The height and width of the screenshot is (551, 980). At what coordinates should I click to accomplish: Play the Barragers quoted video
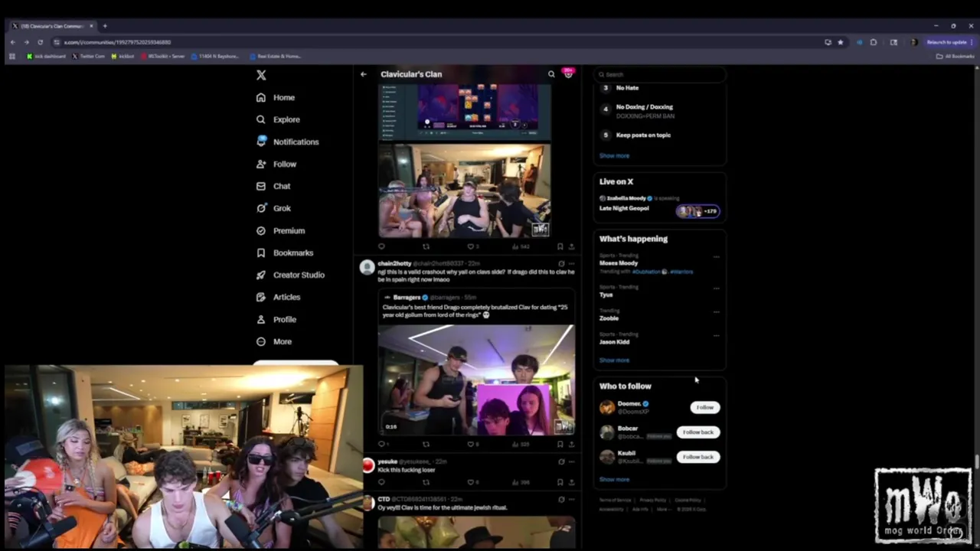tap(475, 380)
